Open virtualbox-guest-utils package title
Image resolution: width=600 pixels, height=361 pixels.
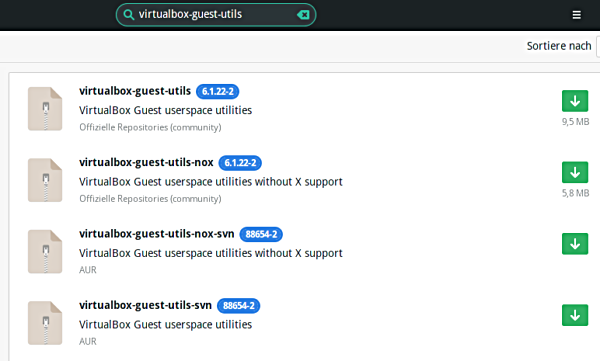[x=135, y=91]
